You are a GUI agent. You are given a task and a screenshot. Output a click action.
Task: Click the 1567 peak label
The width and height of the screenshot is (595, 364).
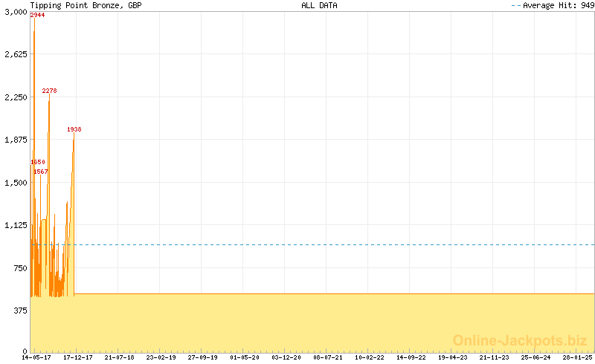[41, 172]
